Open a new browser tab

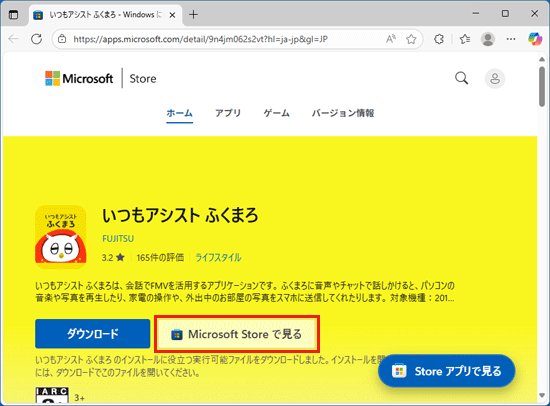click(193, 15)
